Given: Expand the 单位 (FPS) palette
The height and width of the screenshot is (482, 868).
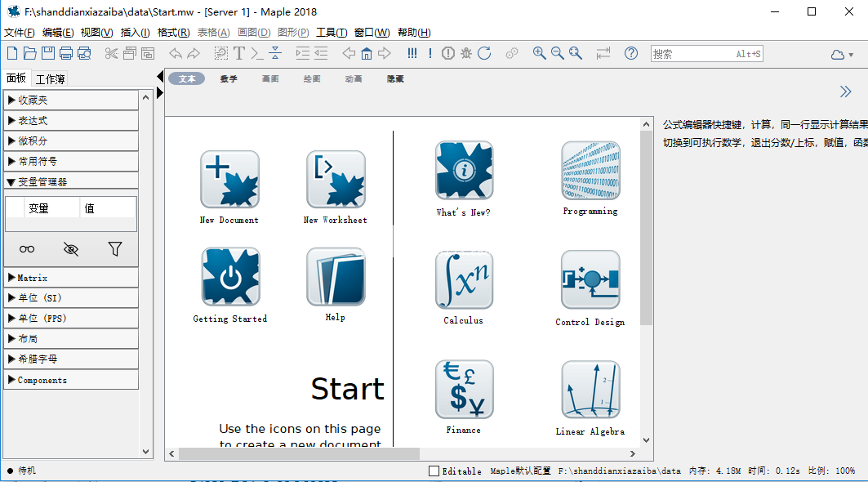Looking at the screenshot, I should click(x=71, y=319).
